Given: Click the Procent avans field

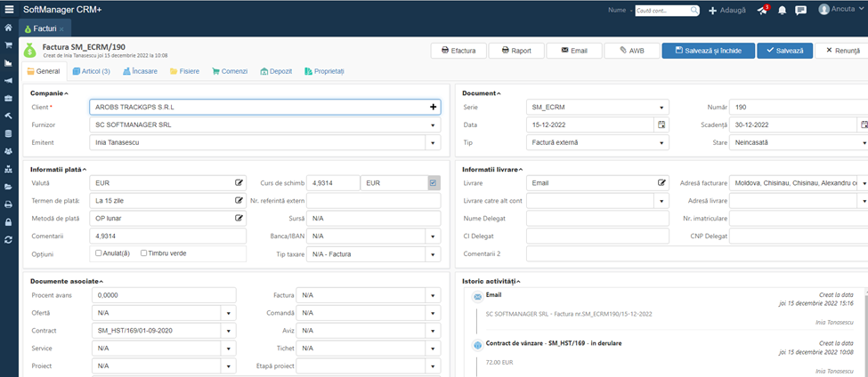Looking at the screenshot, I should click(x=164, y=295).
